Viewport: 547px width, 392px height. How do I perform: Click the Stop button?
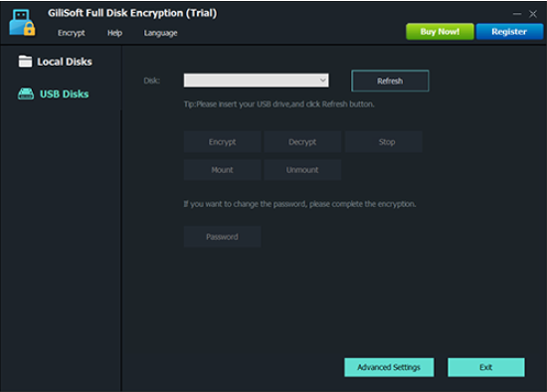(383, 141)
